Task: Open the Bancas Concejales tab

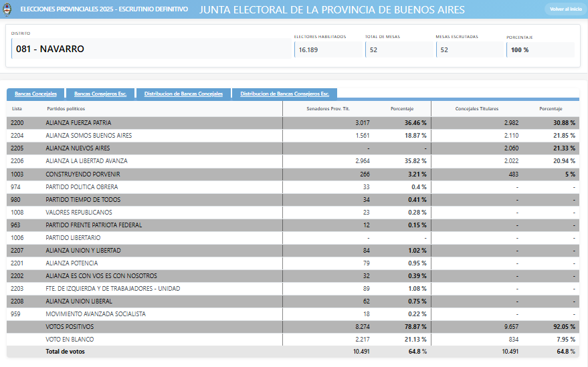Action: click(x=35, y=94)
